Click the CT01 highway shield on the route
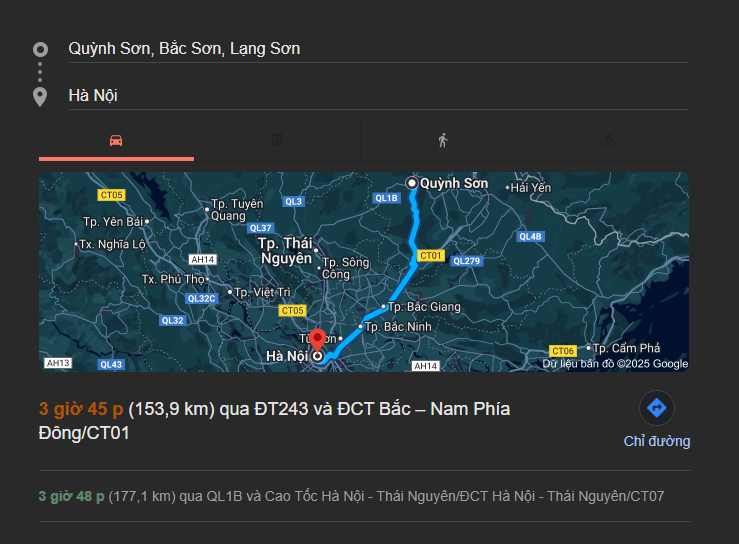739x544 pixels. (x=431, y=256)
